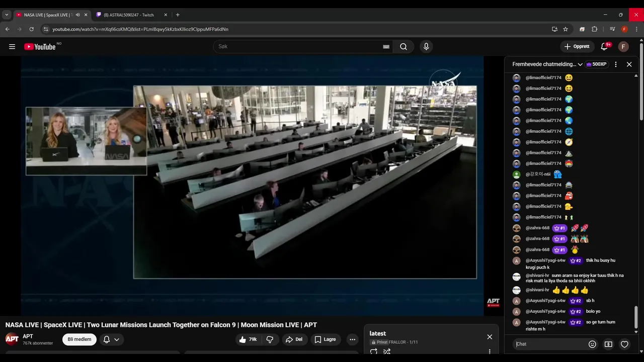Image resolution: width=644 pixels, height=362 pixels.
Task: View site information icon in address bar
Action: (46, 29)
